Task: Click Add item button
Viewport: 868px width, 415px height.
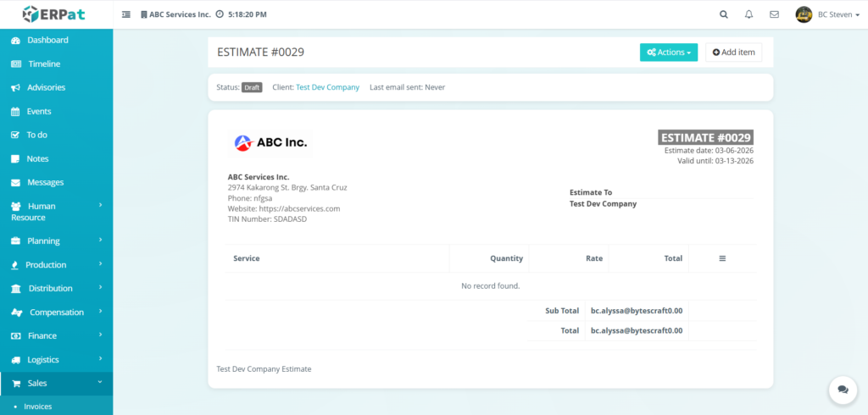Action: [733, 52]
